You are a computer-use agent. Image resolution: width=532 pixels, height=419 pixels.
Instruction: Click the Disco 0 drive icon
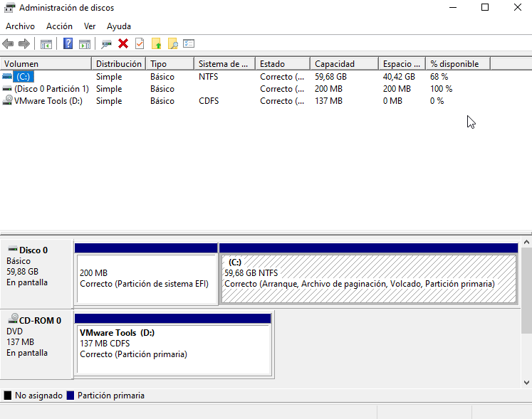12,250
